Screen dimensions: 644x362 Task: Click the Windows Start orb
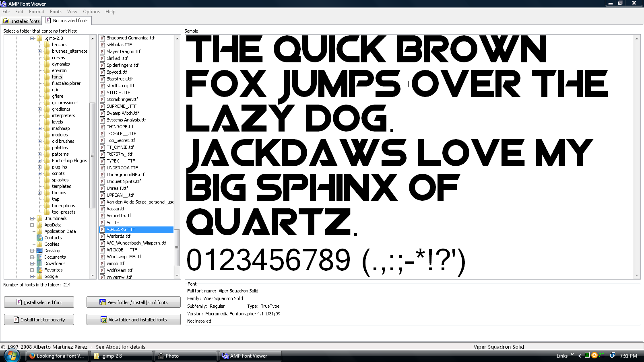click(x=12, y=356)
